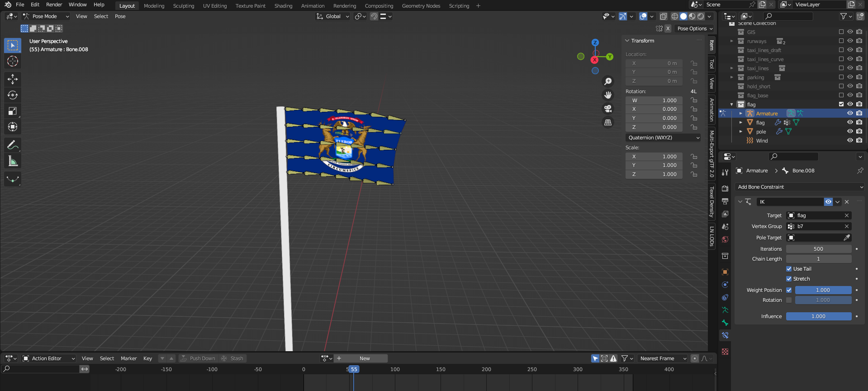The height and width of the screenshot is (391, 868).
Task: Open the Pose Options dropdown
Action: pos(695,29)
